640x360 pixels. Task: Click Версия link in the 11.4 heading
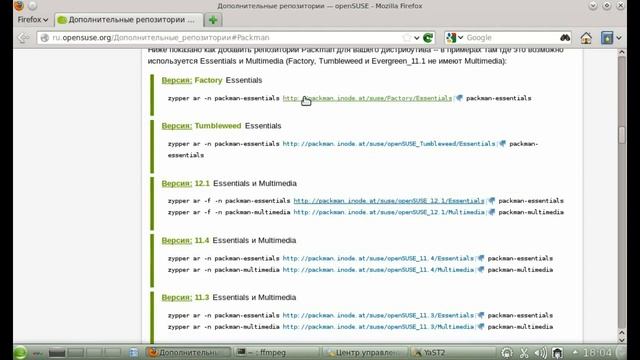[x=176, y=240]
